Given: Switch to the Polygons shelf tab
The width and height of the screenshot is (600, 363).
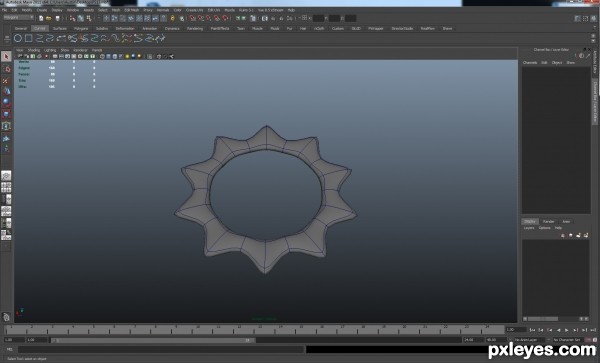Looking at the screenshot, I should [x=81, y=28].
